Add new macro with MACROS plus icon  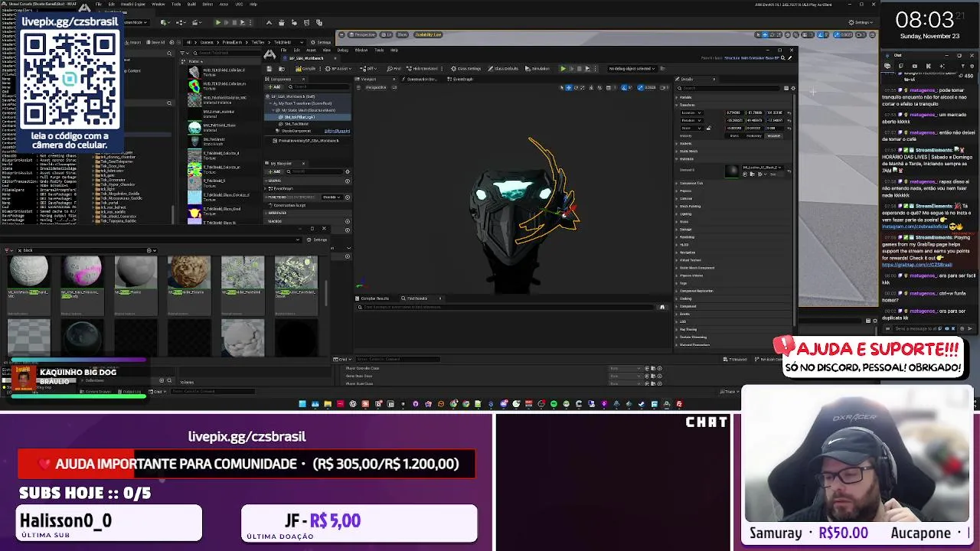click(348, 221)
